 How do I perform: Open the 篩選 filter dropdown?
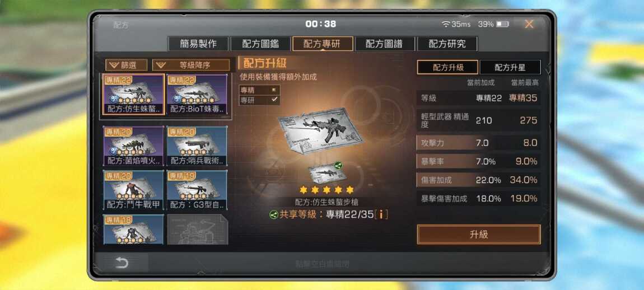pyautogui.click(x=127, y=65)
